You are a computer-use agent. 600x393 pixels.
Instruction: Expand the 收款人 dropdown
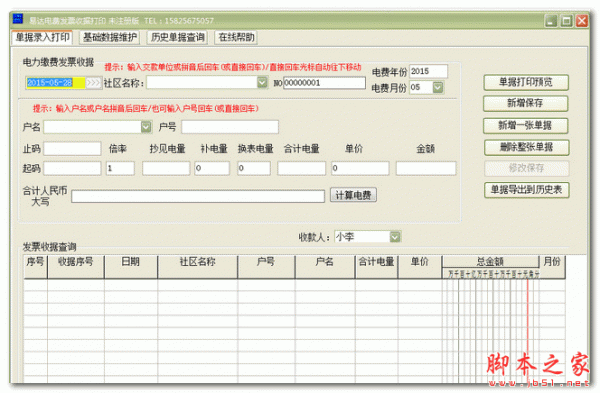click(x=395, y=237)
